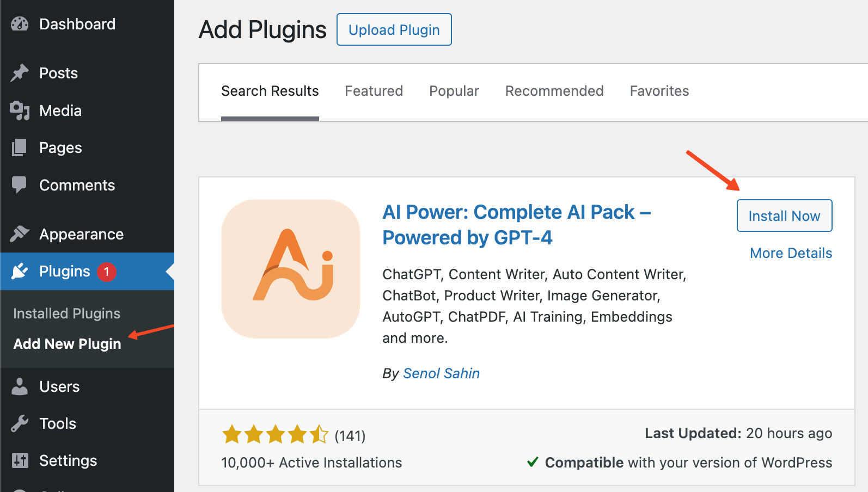Image resolution: width=868 pixels, height=492 pixels.
Task: Click the Pages document icon
Action: [20, 147]
